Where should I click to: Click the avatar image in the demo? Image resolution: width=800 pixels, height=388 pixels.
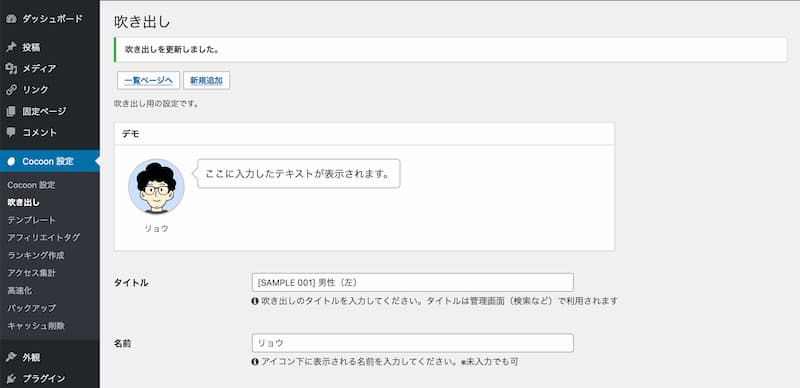click(156, 186)
